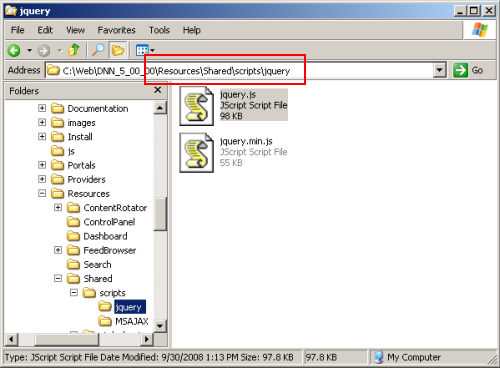The image size is (500, 368).
Task: Expand the Providers folder node
Action: pyautogui.click(x=42, y=179)
